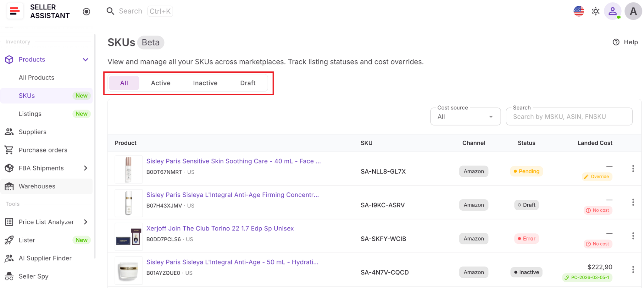
Task: Click the Override cost badge
Action: tap(597, 177)
